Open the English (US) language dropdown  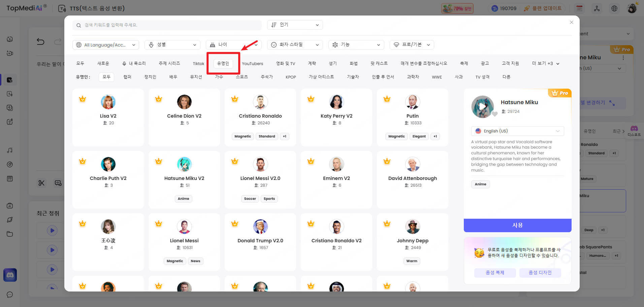(x=517, y=131)
